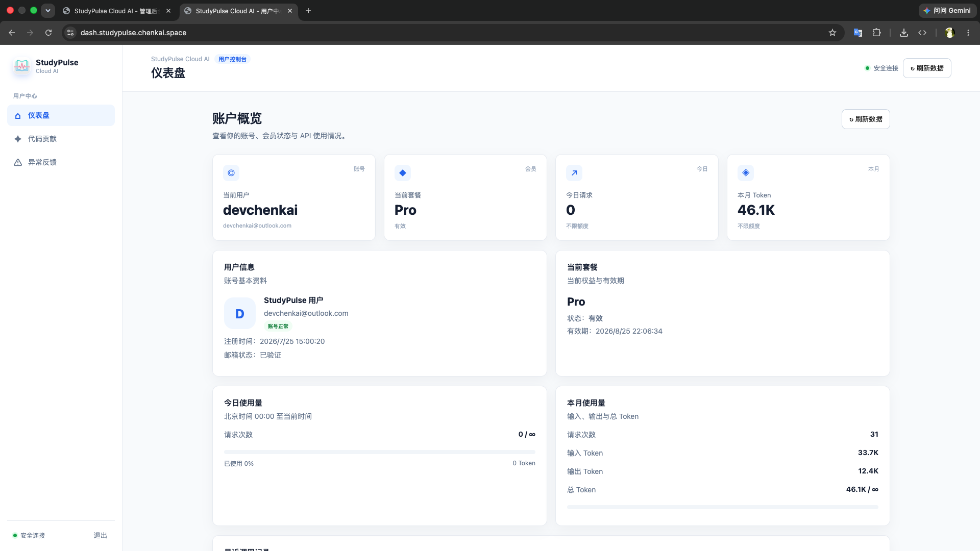Screen dimensions: 980x551
Task: Click the 问问 Gemini button
Action: click(947, 11)
